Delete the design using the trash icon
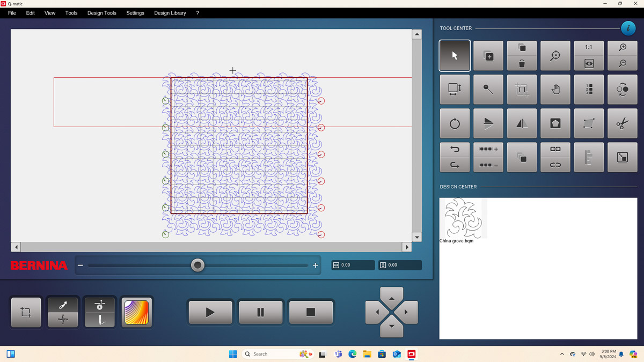The height and width of the screenshot is (362, 644). 522,63
